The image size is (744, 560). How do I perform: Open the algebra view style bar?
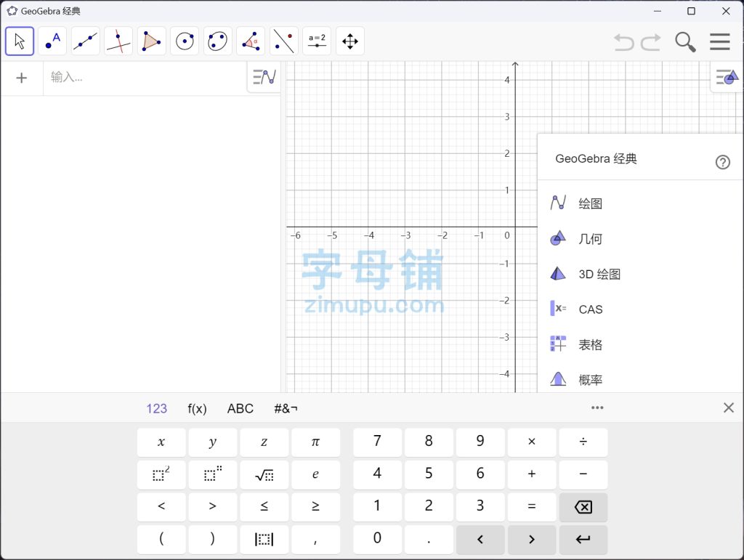pos(264,77)
